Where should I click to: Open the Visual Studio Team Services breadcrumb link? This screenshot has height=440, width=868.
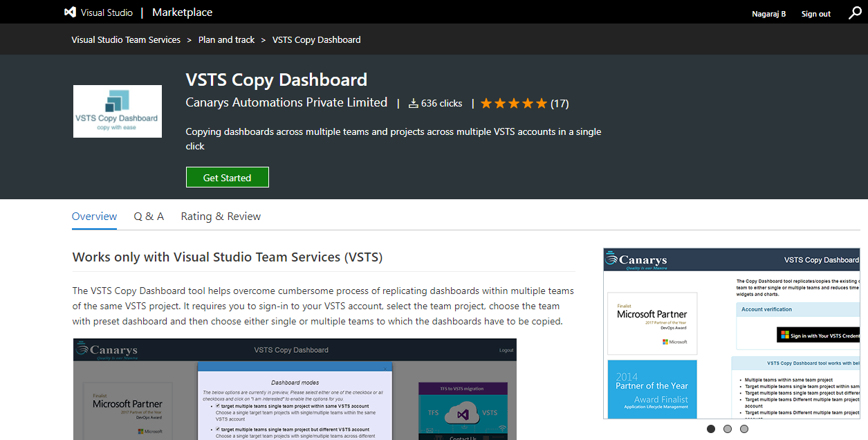click(x=126, y=39)
